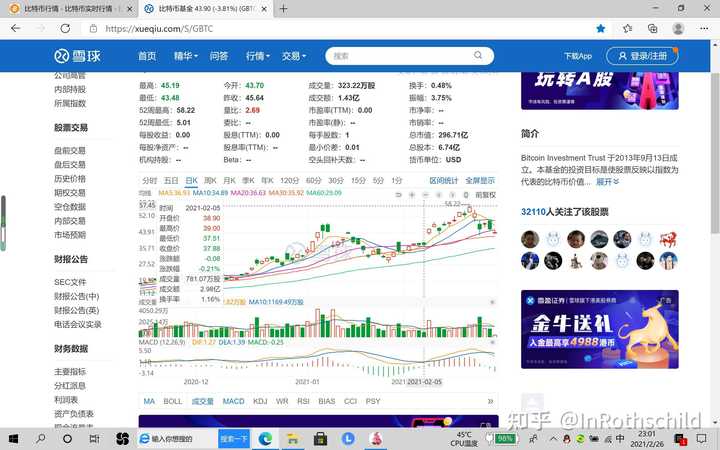Viewport: 720px width, 450px height.
Task: Open the browser three-dot settings menu
Action: click(x=704, y=28)
